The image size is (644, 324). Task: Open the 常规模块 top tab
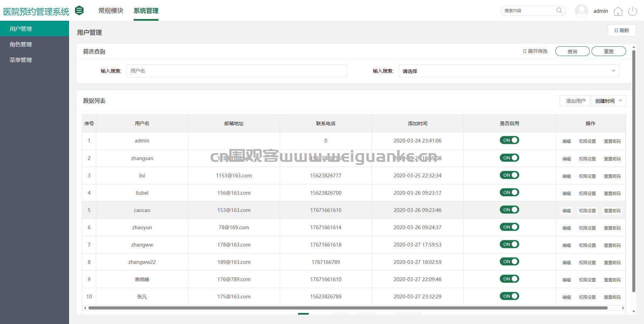(x=111, y=11)
